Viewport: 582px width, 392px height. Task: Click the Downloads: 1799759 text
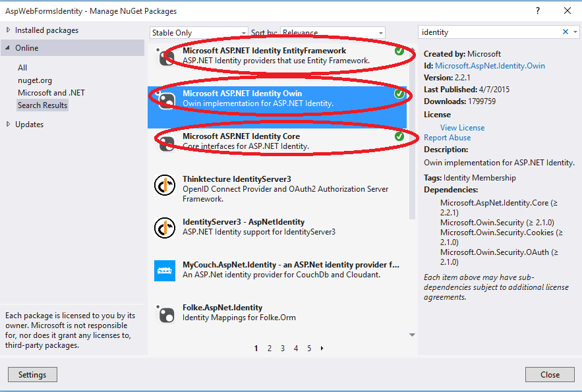pyautogui.click(x=459, y=101)
